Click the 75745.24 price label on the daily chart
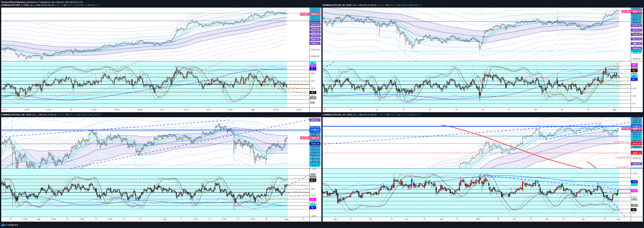This screenshot has height=228, width=644. [636, 118]
